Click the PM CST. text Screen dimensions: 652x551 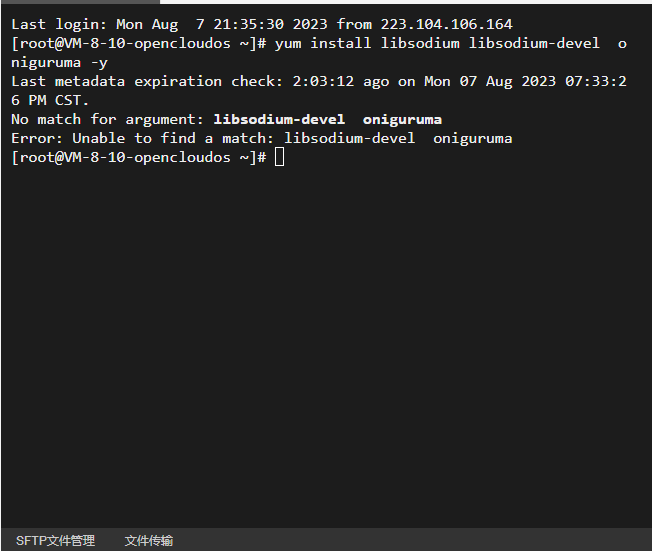coord(58,100)
